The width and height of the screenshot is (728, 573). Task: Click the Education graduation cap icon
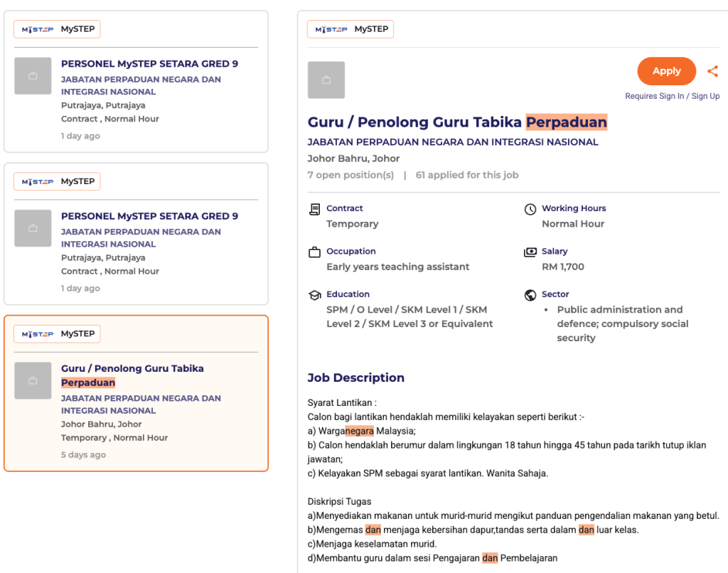(314, 295)
